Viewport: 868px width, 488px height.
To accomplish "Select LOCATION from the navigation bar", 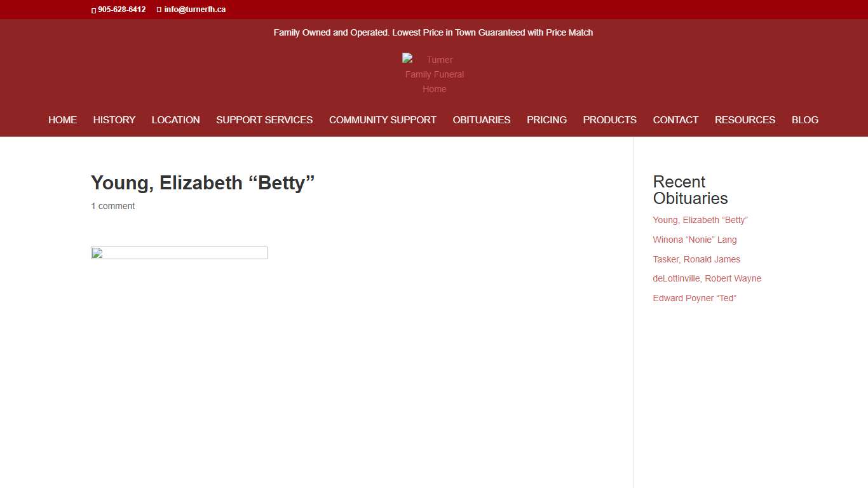I will 175,119.
